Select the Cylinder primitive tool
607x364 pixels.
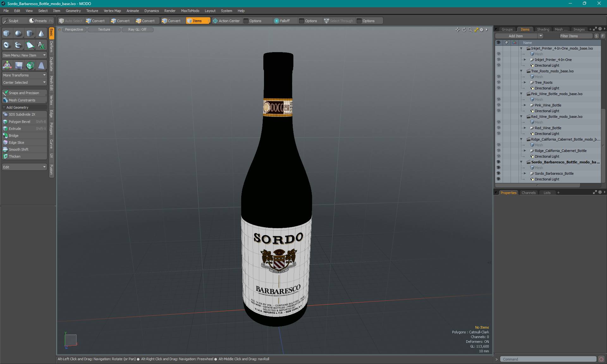coord(30,33)
